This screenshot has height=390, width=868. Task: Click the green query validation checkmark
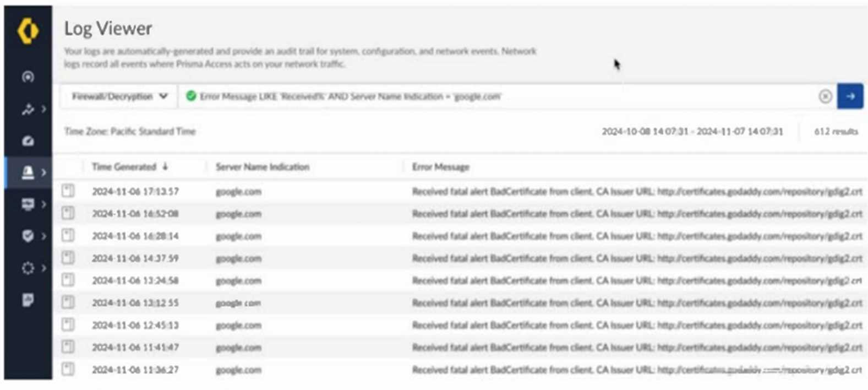click(x=191, y=96)
